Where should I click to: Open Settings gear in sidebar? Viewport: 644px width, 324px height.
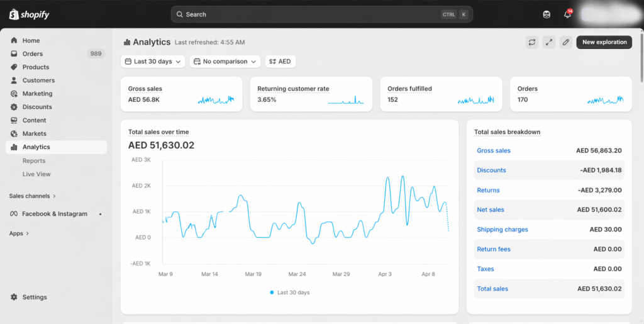14,297
